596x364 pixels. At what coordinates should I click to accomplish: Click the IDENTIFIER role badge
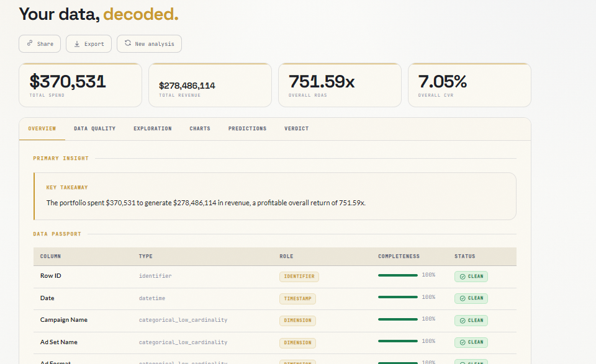click(299, 277)
